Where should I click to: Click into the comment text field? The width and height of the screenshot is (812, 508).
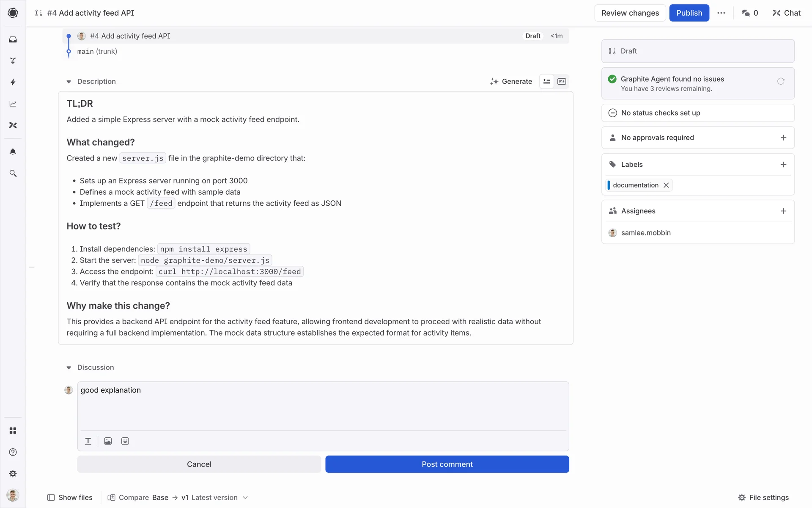pyautogui.click(x=322, y=406)
